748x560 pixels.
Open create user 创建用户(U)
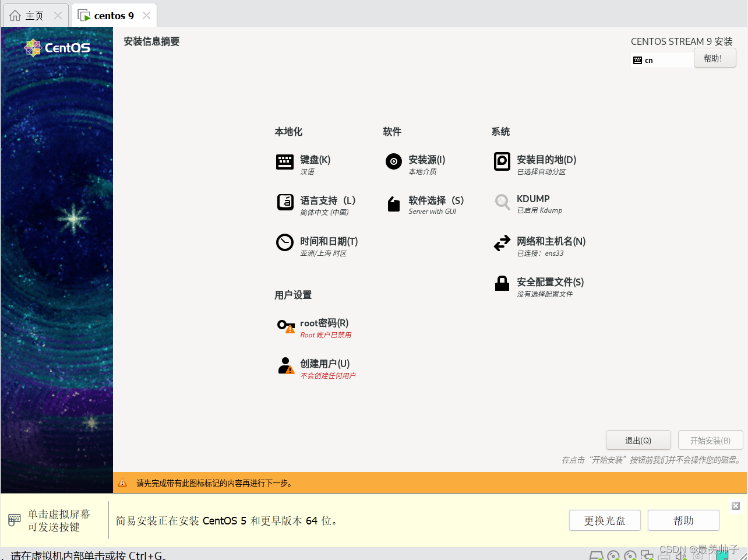(x=316, y=369)
